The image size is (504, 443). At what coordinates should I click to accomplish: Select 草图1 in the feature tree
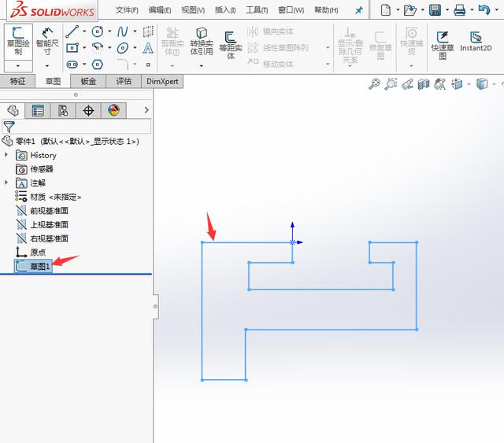[x=33, y=266]
